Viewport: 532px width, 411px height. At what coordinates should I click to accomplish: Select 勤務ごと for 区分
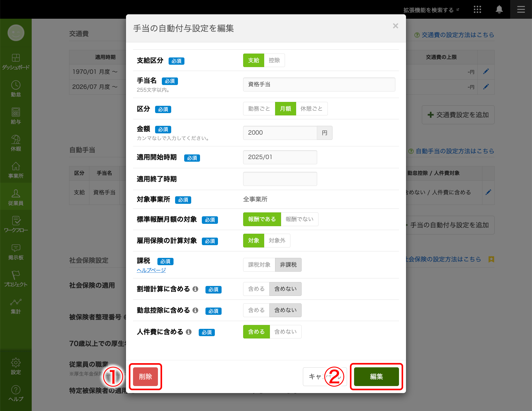tap(259, 109)
